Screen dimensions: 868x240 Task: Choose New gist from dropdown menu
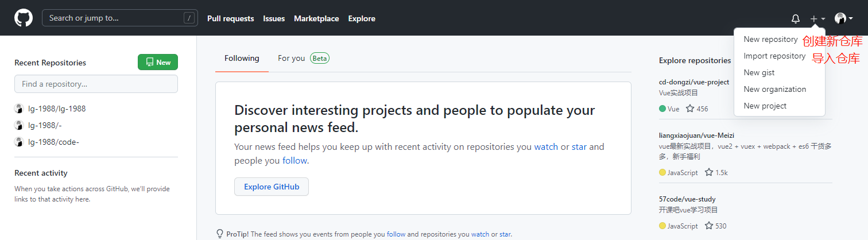click(x=759, y=72)
